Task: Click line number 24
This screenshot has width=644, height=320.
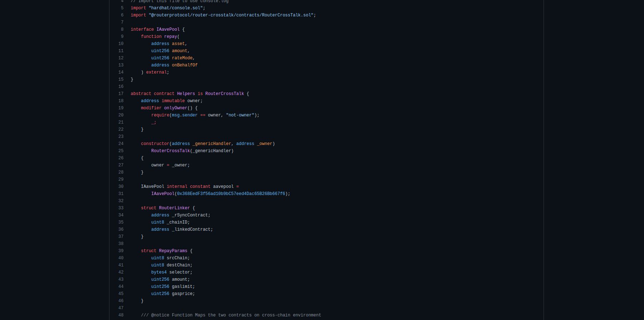Action: [x=121, y=144]
